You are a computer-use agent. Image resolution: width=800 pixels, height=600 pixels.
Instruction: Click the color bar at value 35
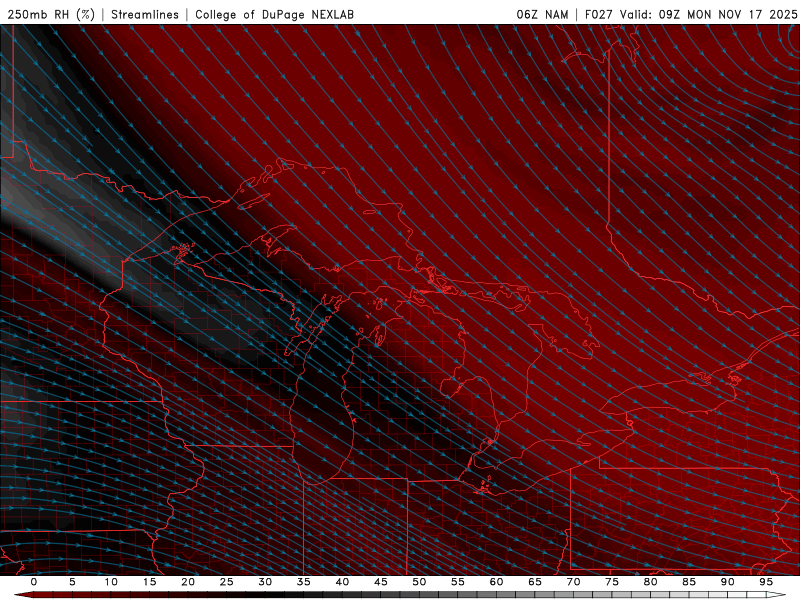304,595
